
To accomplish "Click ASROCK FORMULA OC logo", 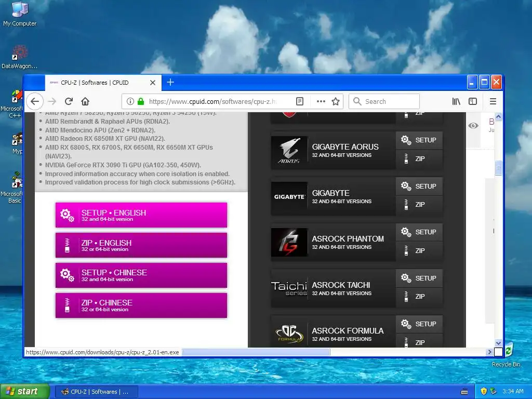I will click(x=289, y=334).
